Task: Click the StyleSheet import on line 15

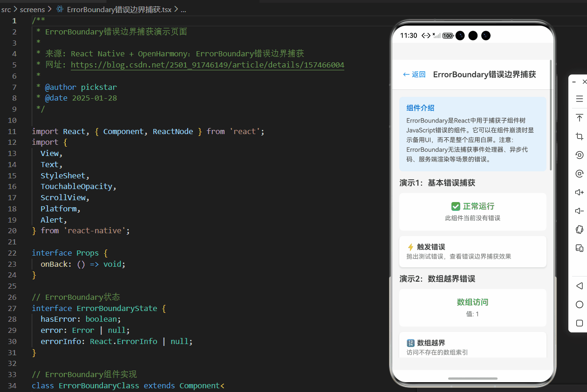Action: (x=63, y=176)
